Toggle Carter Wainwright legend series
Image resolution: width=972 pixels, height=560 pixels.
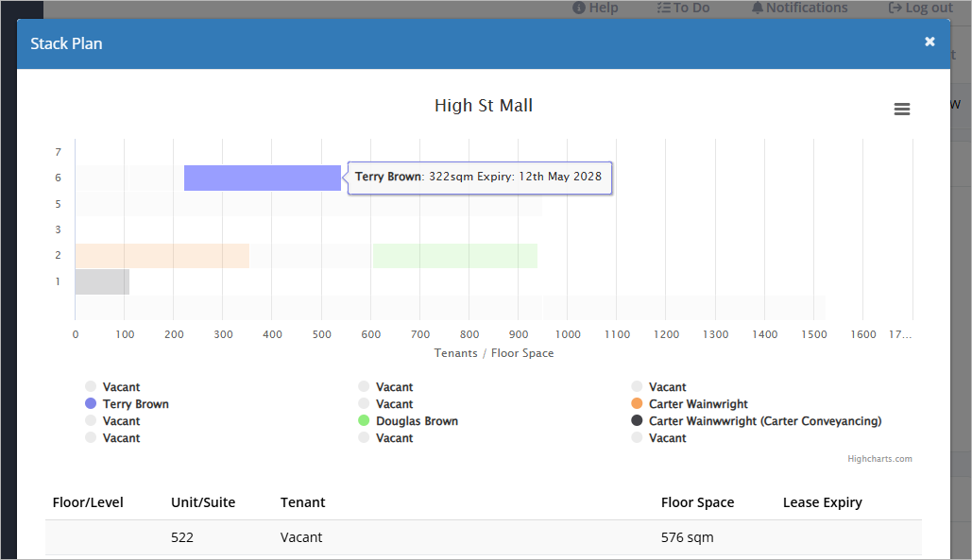pos(690,404)
